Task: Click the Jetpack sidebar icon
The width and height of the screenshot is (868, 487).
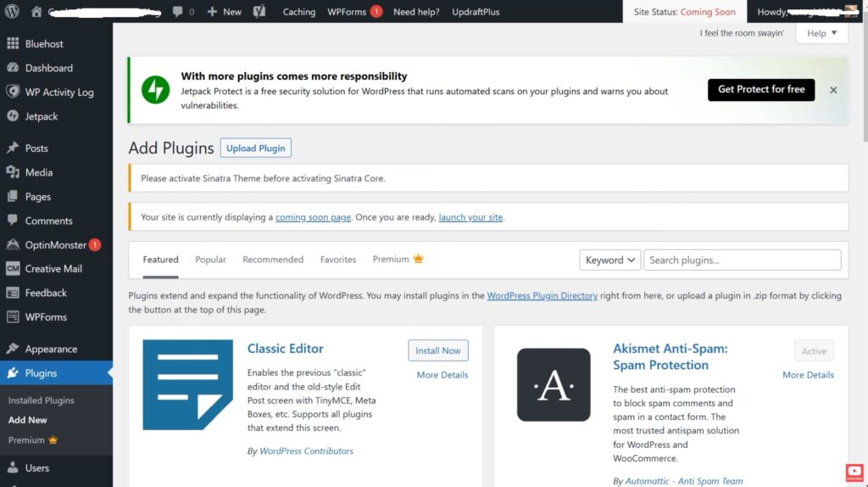Action: [13, 115]
